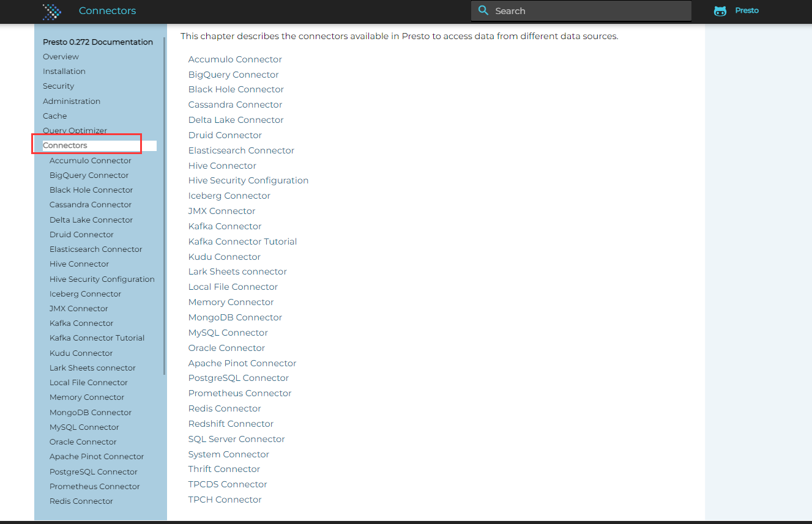This screenshot has width=812, height=524.
Task: Open Kafka Connector Tutorial in sidebar
Action: coord(97,338)
